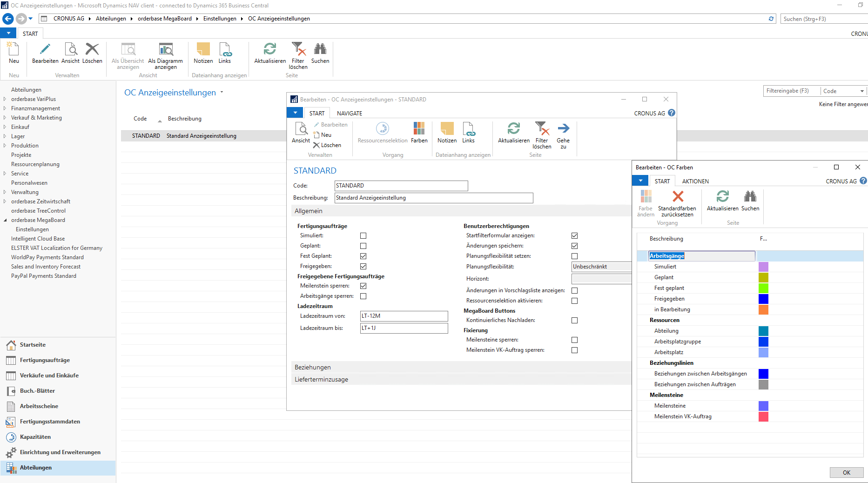Uncheck Fest Geplant checkbox
Screen dimensions: 868x483
(363, 256)
